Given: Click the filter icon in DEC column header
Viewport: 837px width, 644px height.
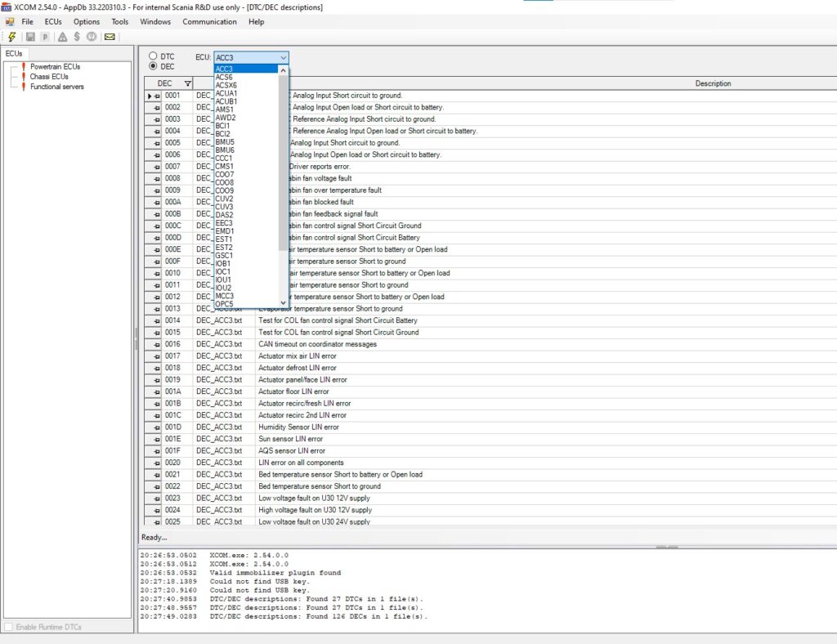Looking at the screenshot, I should [x=188, y=83].
